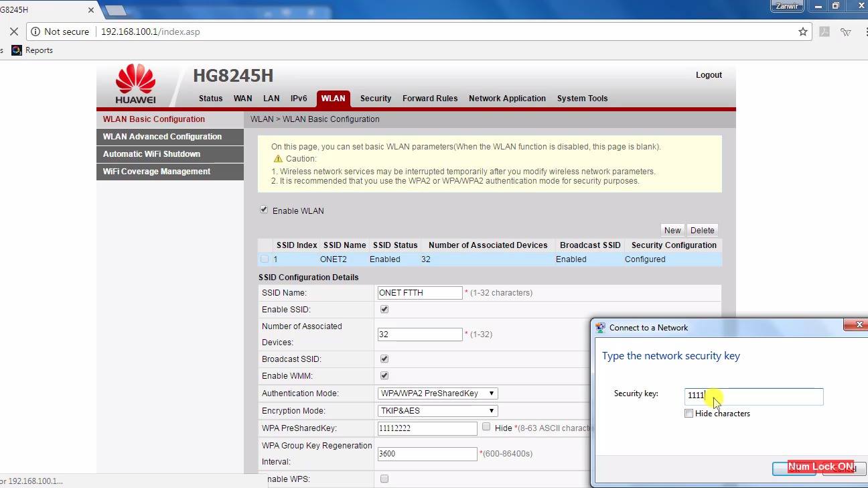
Task: Click the Security key field in dialog
Action: 753,396
